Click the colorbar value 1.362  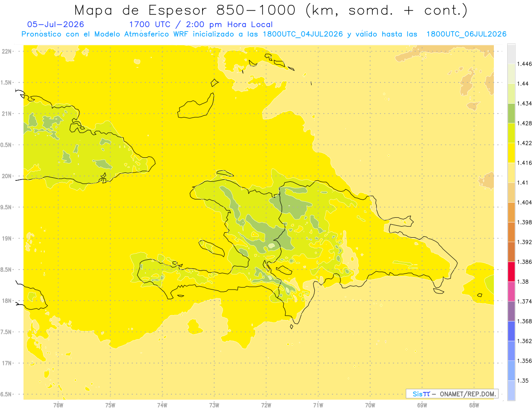tap(525, 341)
